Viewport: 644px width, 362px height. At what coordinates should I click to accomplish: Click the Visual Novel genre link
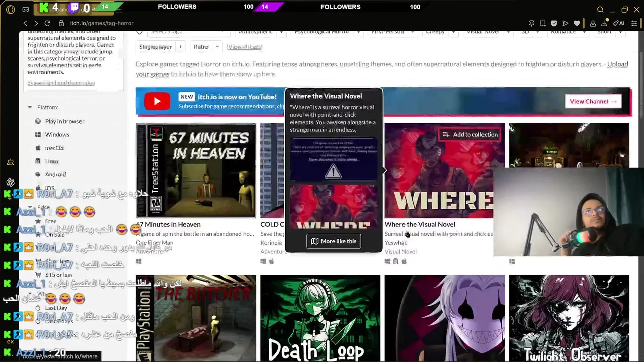pos(400,252)
